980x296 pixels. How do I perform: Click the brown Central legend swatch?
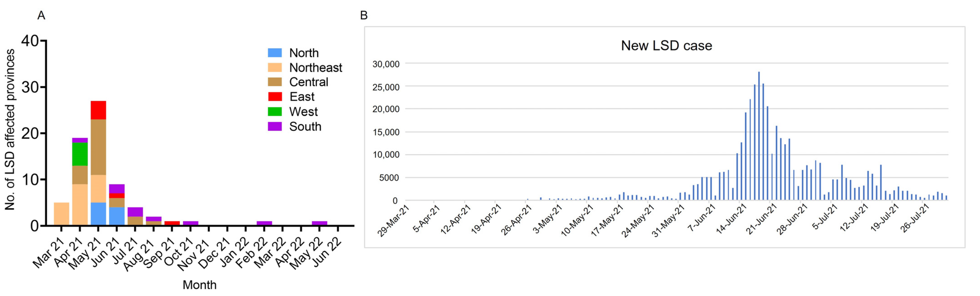click(x=275, y=82)
